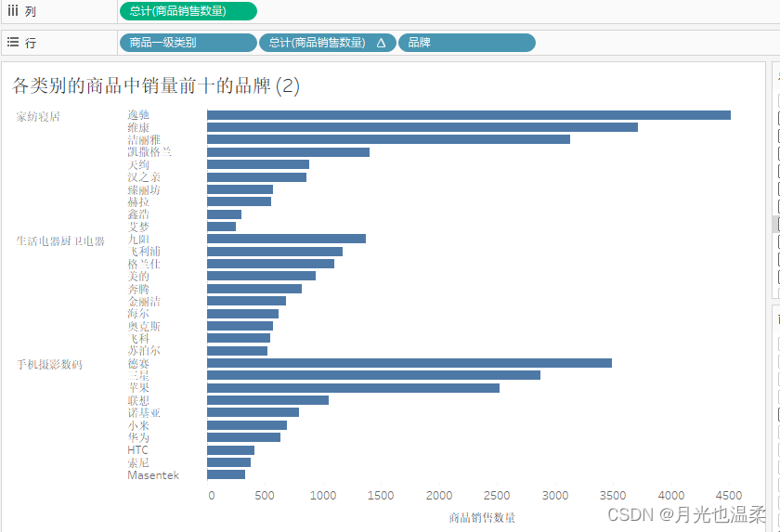Click the 索尼 brand label
The image size is (780, 532).
click(x=138, y=462)
